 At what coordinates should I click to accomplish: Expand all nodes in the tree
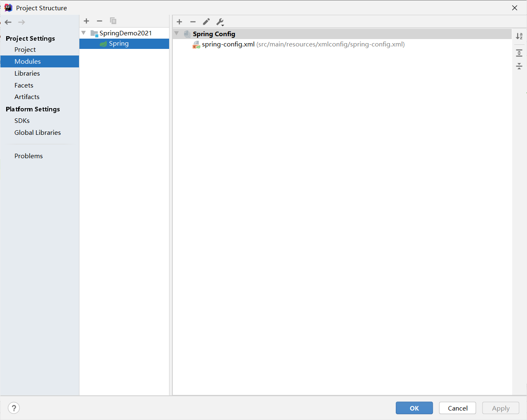tap(519, 53)
